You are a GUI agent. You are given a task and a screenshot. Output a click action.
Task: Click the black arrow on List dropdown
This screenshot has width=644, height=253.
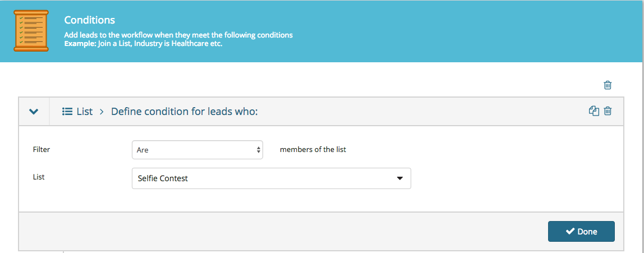click(x=399, y=178)
